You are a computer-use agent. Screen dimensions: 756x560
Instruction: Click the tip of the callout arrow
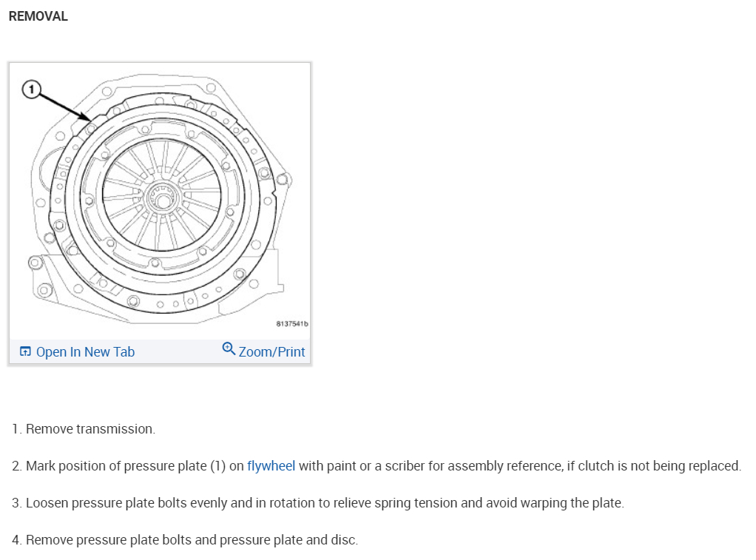click(x=91, y=120)
